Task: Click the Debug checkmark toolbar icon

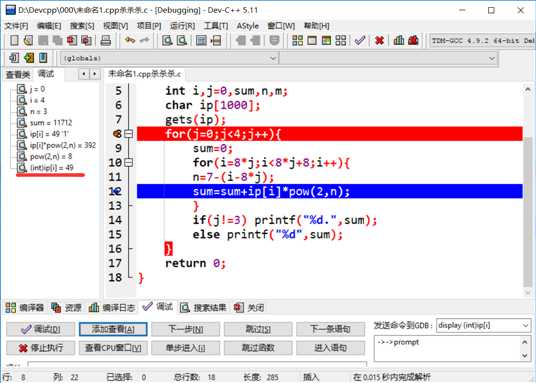Action: (x=360, y=41)
